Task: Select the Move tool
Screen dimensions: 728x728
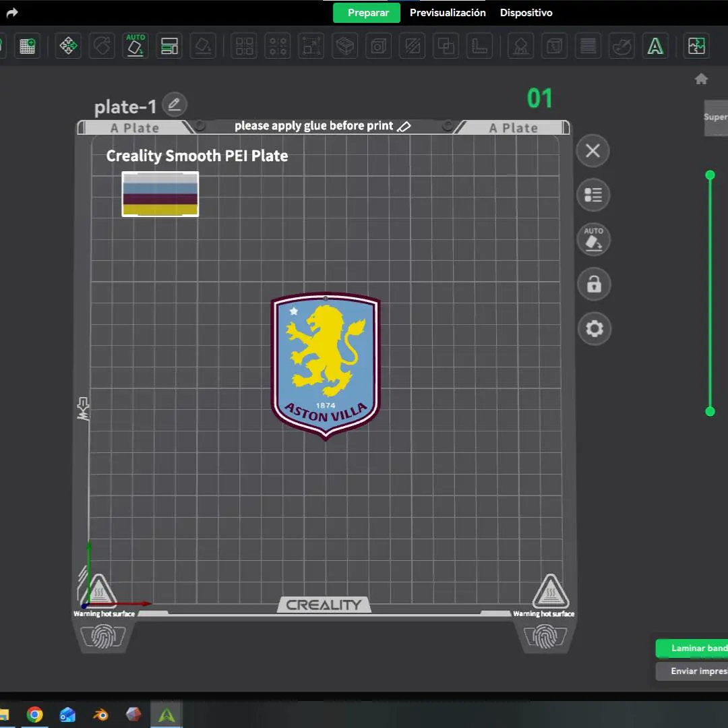Action: [x=68, y=46]
